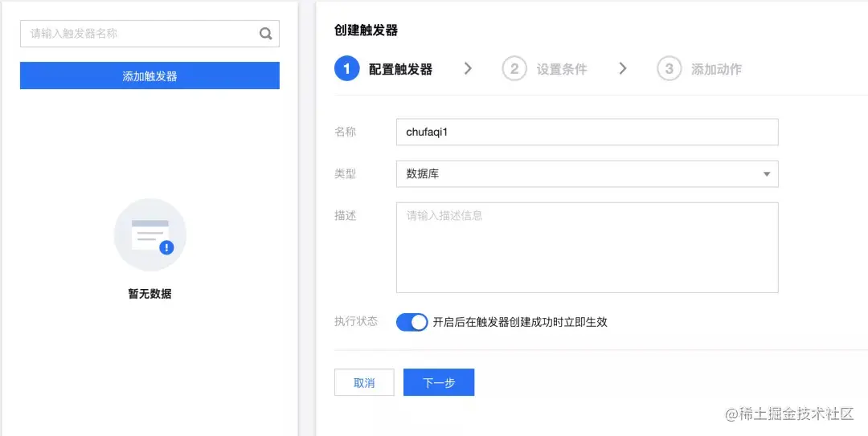Click the 类型 label
This screenshot has height=436, width=868.
(345, 174)
